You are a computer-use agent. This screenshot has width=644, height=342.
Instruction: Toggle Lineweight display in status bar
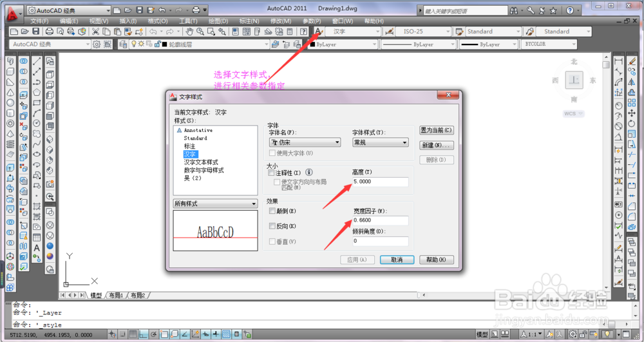[216, 334]
